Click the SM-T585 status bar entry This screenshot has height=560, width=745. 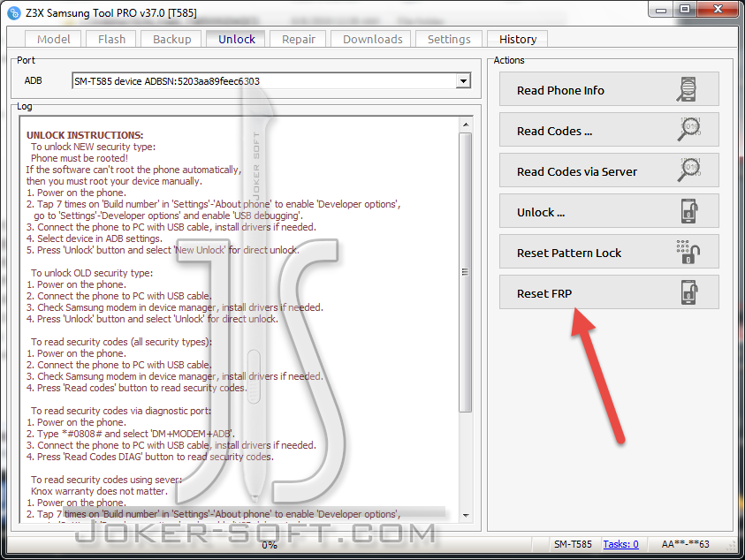click(x=573, y=544)
